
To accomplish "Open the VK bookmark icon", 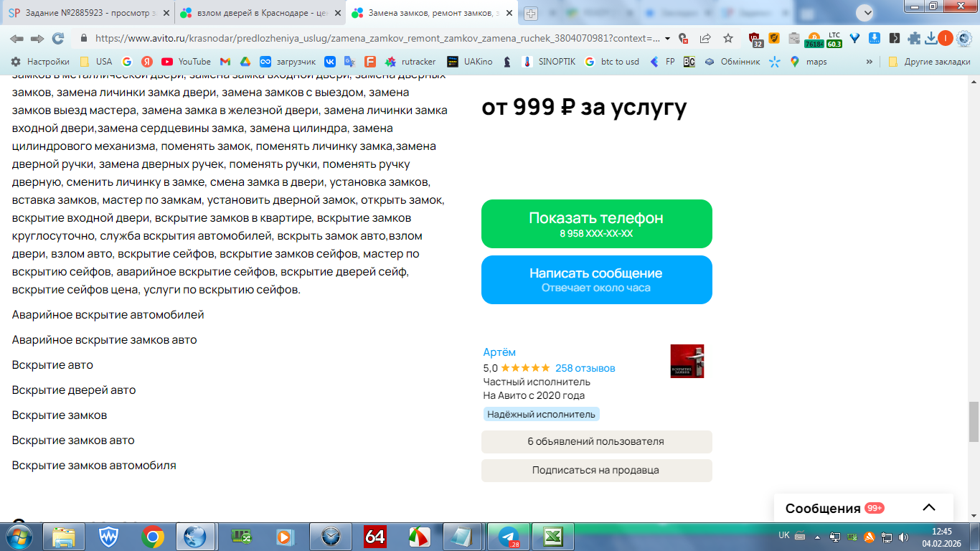I will 330,62.
